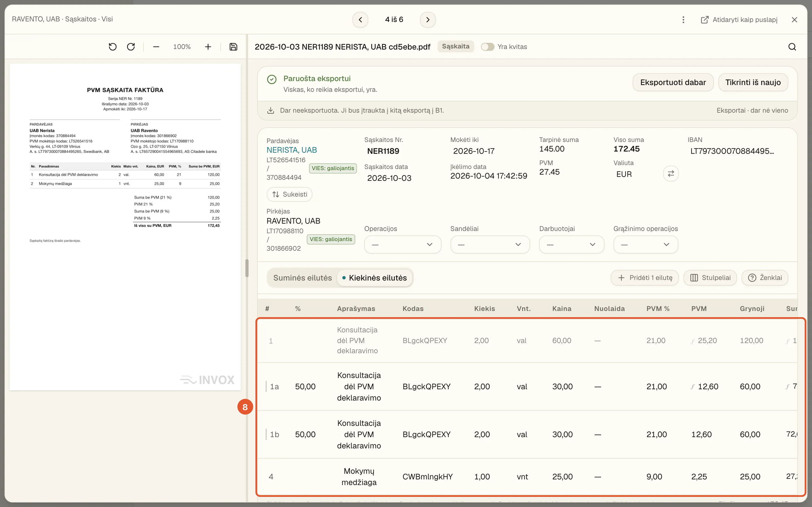Open the Operacijos dropdown
Screen dimensions: 812x507
click(403, 244)
